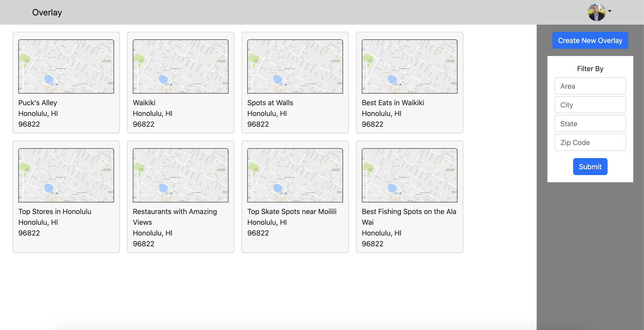The image size is (644, 330).
Task: Open the Waikiki overlay map thumbnail
Action: coord(180,66)
